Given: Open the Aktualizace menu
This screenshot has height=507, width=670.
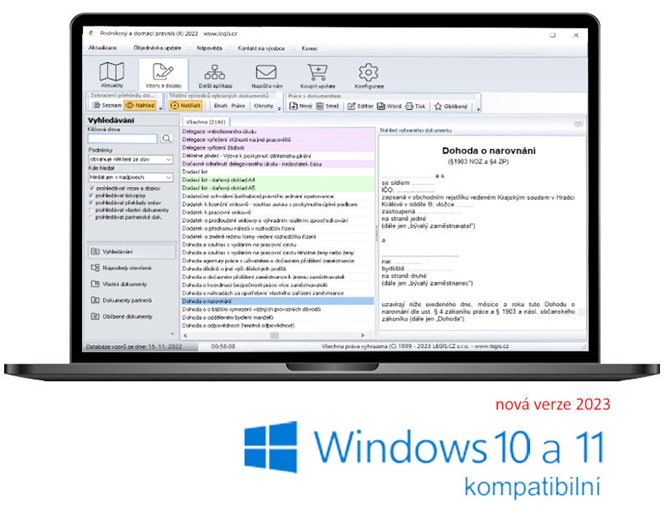Looking at the screenshot, I should coord(103,48).
